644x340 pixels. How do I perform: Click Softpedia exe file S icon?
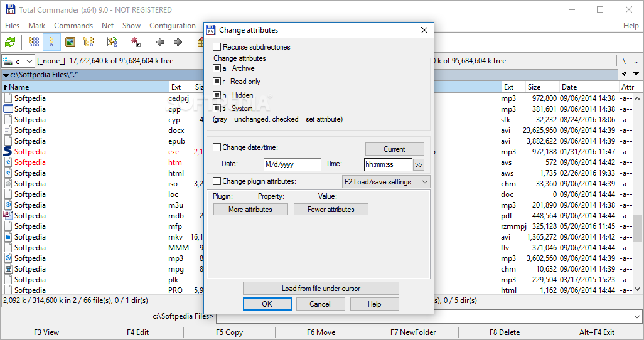point(8,152)
